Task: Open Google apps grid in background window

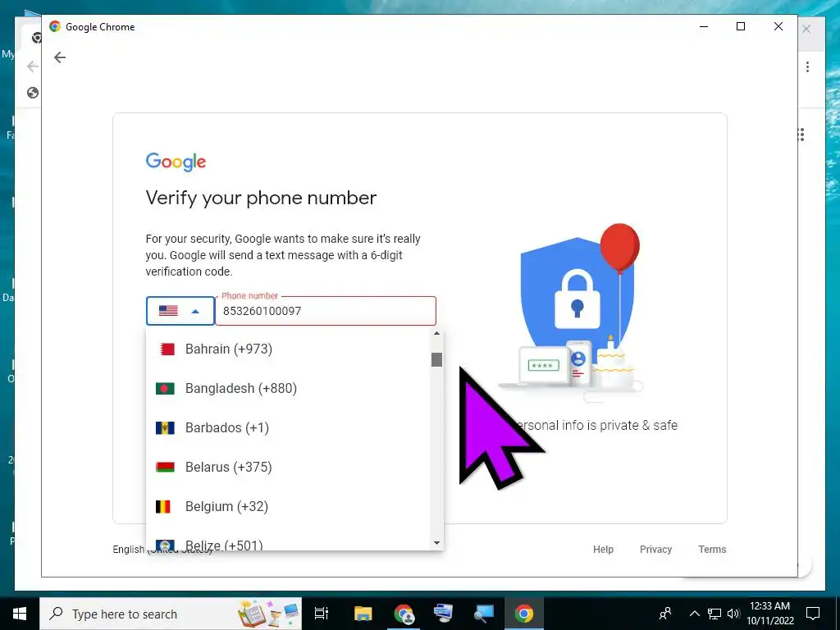Action: point(802,135)
